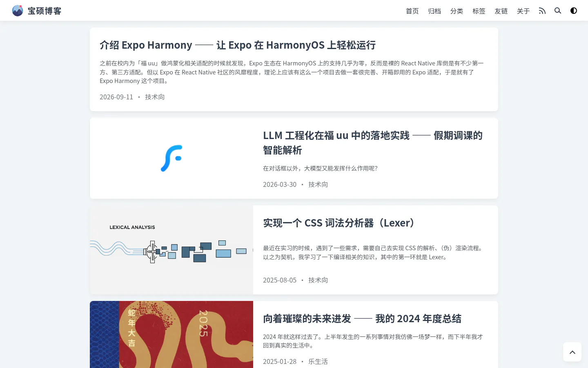Click the 乐生活 category link
The image size is (588, 368).
click(318, 361)
